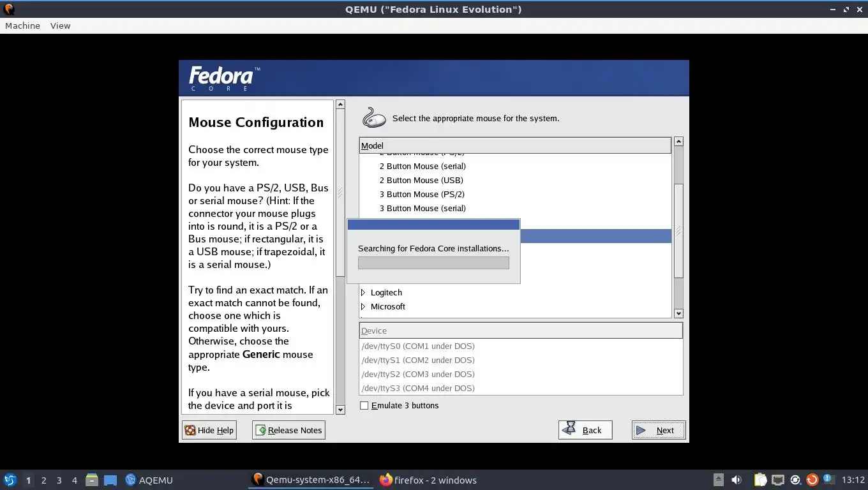The height and width of the screenshot is (490, 868).
Task: Click the model list scrollbar thumb
Action: (x=678, y=231)
